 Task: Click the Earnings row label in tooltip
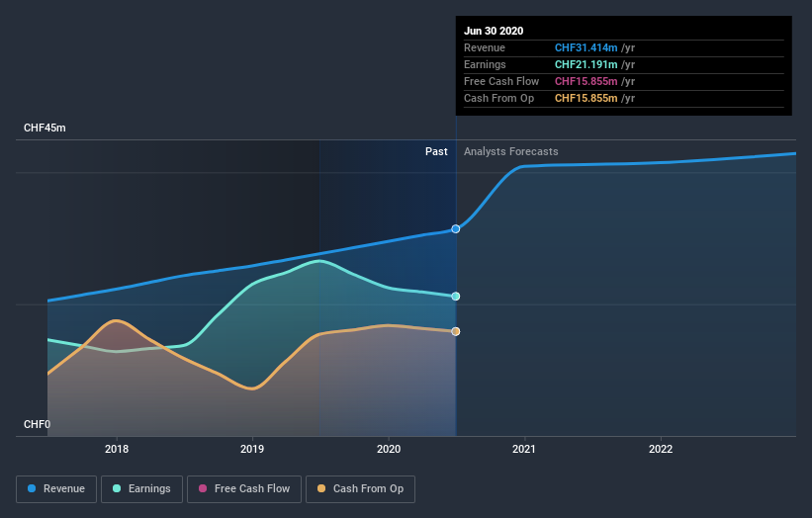click(x=485, y=64)
